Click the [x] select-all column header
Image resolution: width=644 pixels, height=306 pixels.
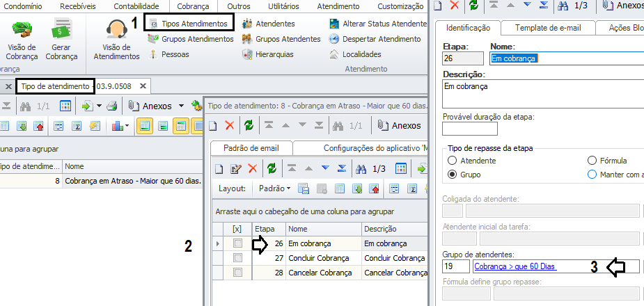[237, 229]
